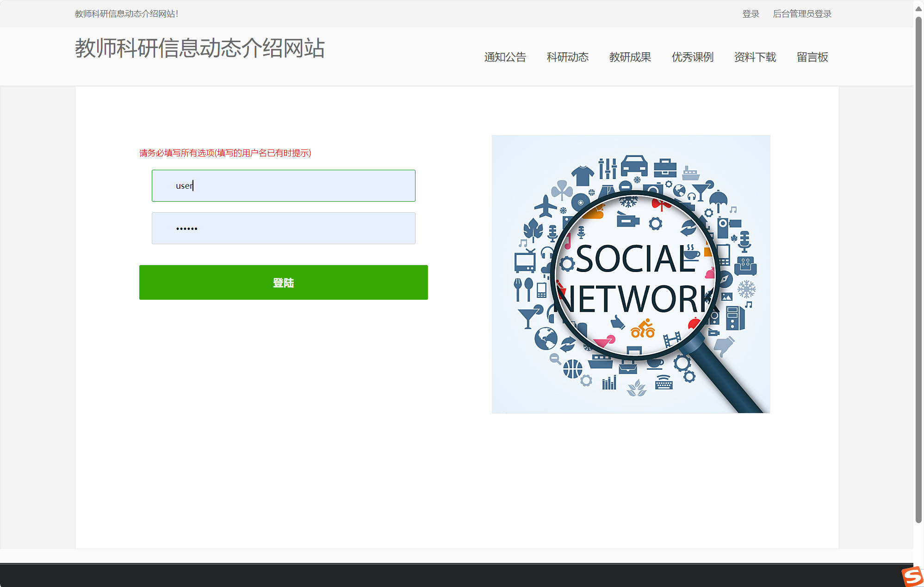924x587 pixels.
Task: Click the password input field
Action: [283, 228]
